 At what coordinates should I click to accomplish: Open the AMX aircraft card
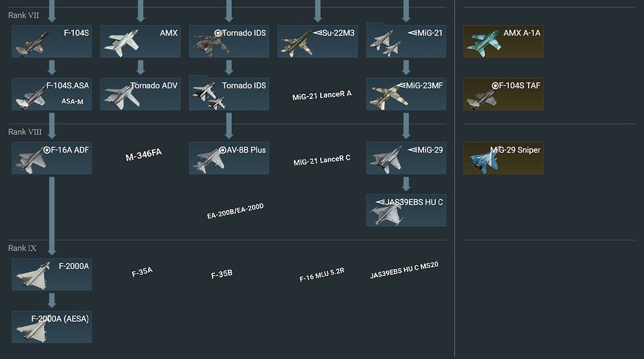(x=140, y=41)
